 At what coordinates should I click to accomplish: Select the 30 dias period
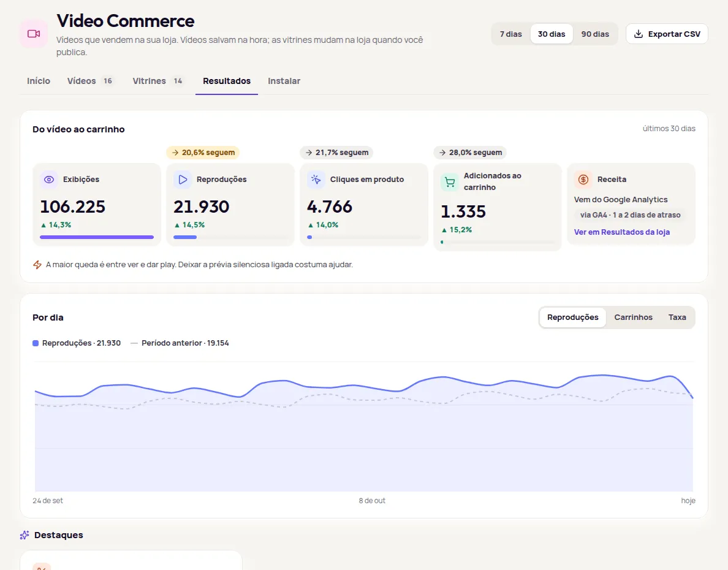tap(552, 34)
